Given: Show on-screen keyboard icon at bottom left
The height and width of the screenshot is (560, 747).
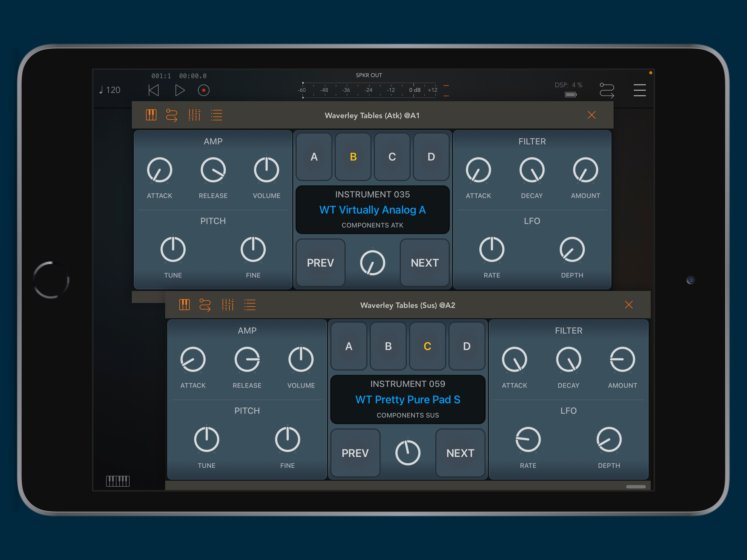Looking at the screenshot, I should tap(118, 481).
